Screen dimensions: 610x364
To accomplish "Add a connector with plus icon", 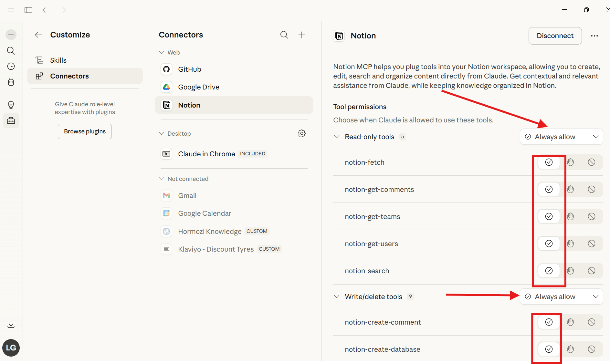I will coord(302,35).
